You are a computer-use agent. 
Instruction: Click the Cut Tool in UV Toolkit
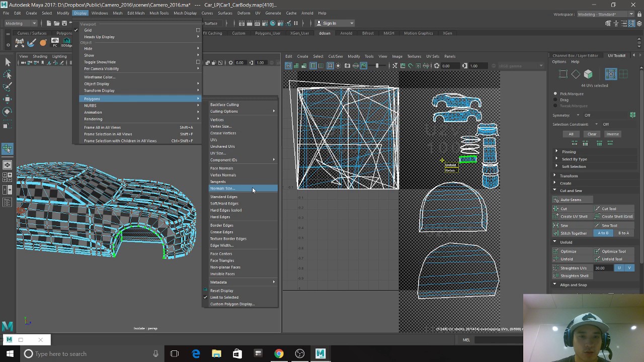(609, 209)
